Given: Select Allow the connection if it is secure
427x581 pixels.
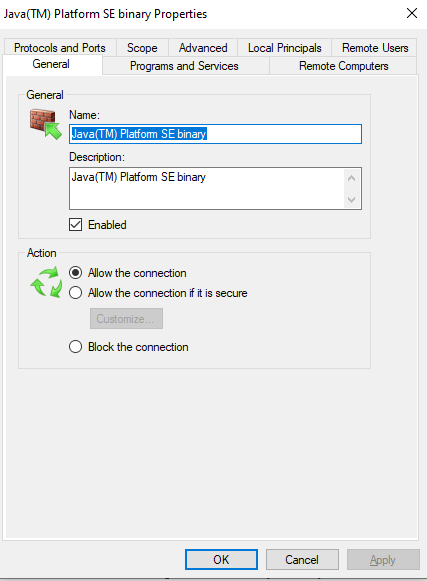Looking at the screenshot, I should click(x=76, y=293).
